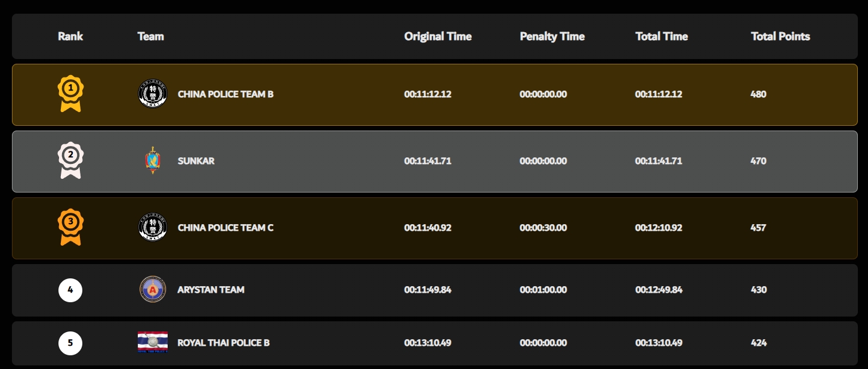Click the Sunkar team emblem

point(153,161)
